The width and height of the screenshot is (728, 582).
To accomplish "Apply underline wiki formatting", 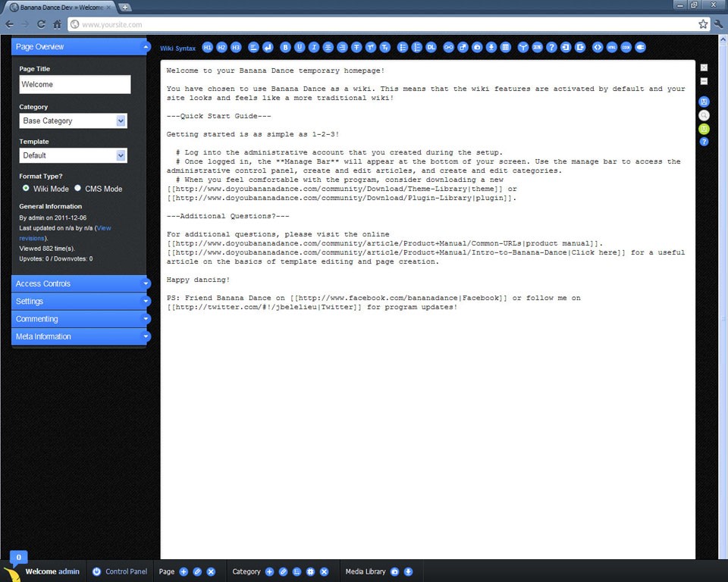I will tap(300, 47).
